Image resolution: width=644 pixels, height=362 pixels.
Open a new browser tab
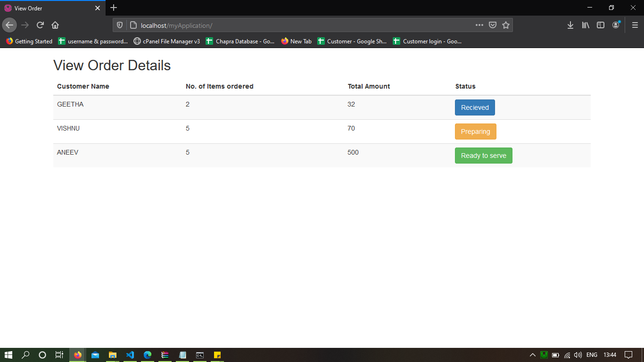[113, 8]
